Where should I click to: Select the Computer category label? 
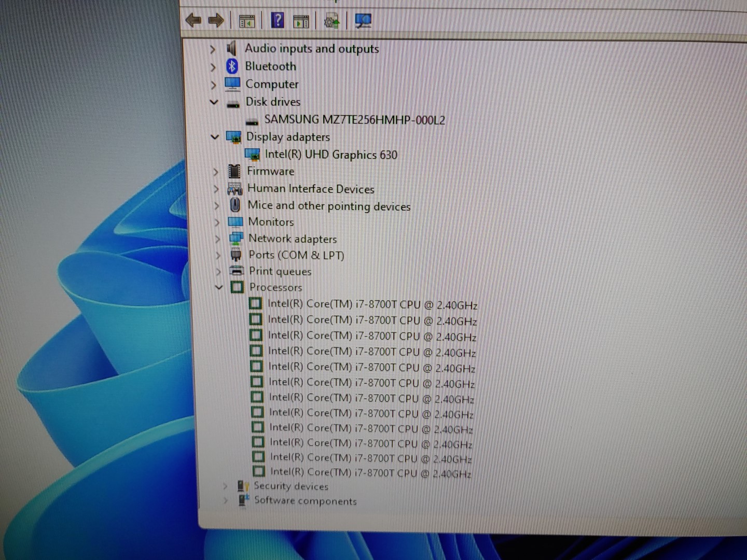tap(272, 84)
